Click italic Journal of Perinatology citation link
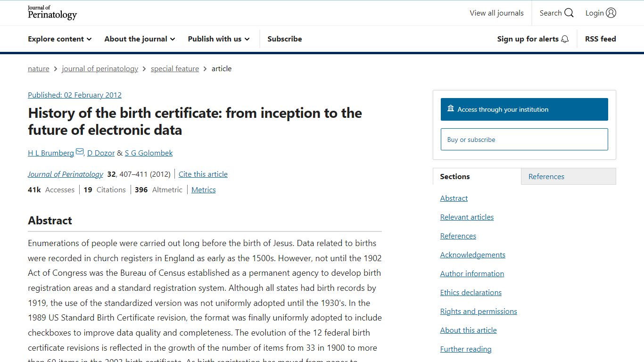This screenshot has height=362, width=644. [66, 174]
